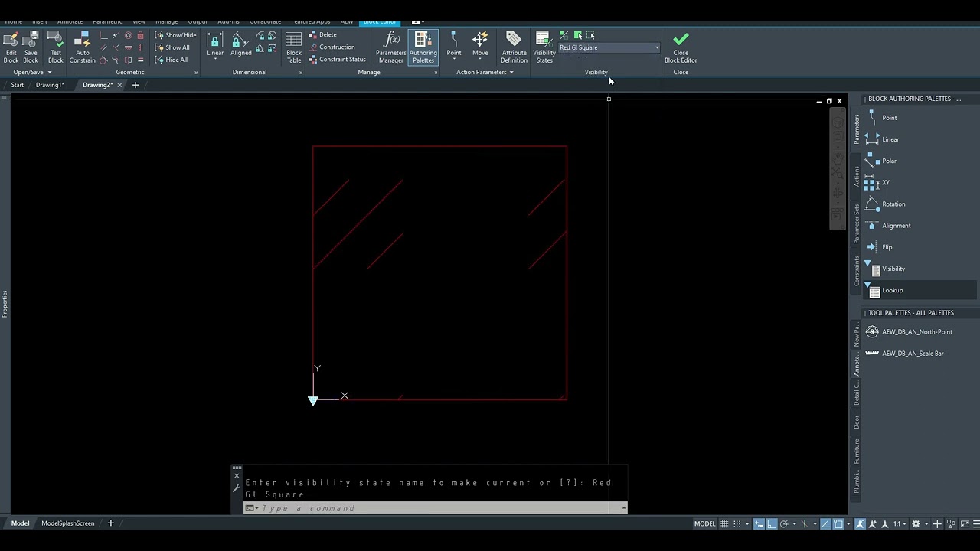Click the Concentric geometric constraint icon
Viewport: 980px width, 551px height.
[128, 35]
